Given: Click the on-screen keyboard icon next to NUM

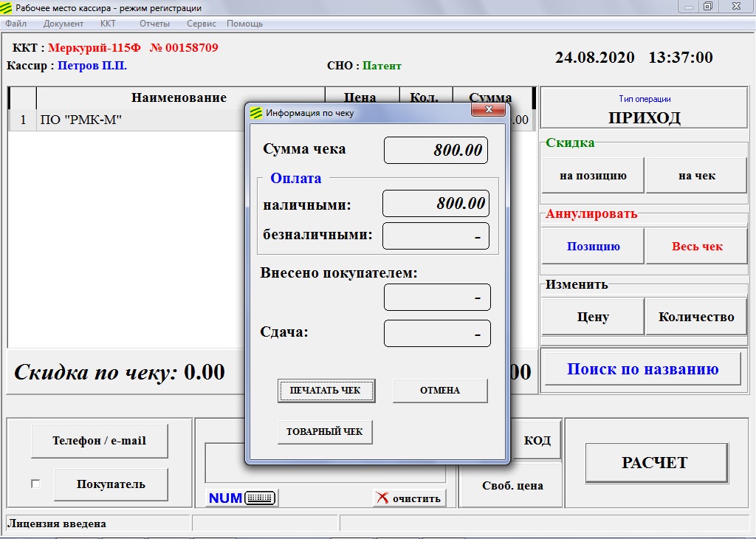Looking at the screenshot, I should coord(259,498).
